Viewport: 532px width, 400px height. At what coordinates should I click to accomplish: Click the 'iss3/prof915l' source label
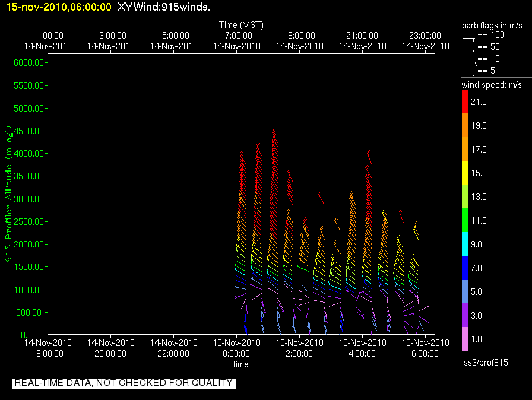pyautogui.click(x=486, y=363)
